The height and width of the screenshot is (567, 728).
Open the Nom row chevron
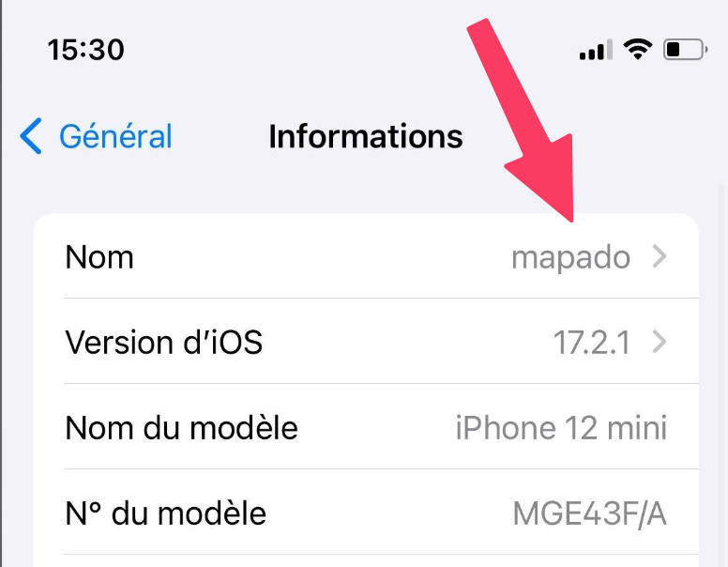660,256
